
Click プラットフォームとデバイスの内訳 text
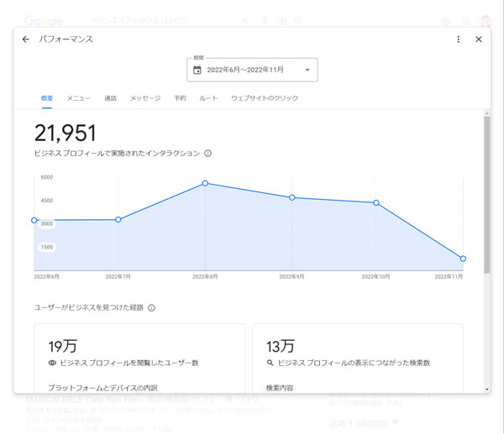[x=102, y=388]
